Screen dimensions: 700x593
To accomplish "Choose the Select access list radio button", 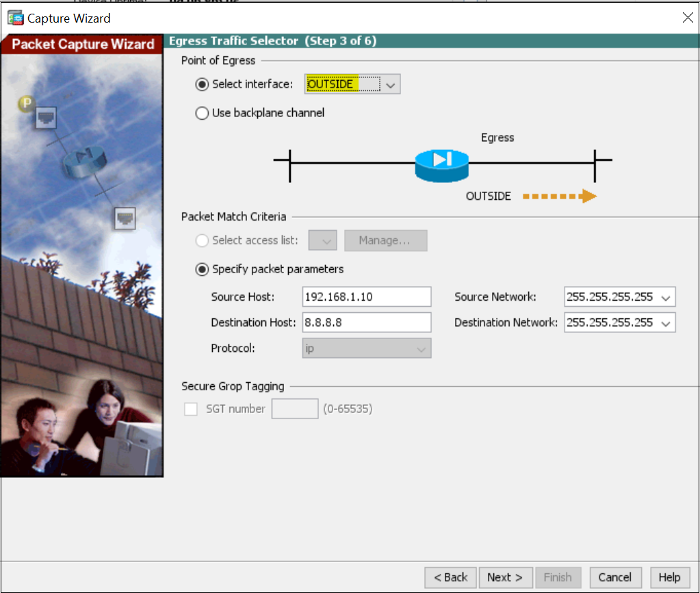I will 202,240.
